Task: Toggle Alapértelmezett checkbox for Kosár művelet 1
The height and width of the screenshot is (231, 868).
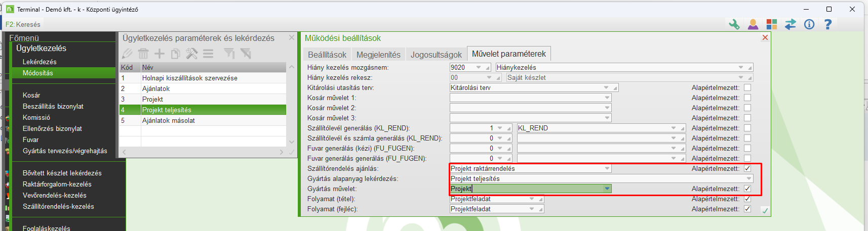Action: (747, 98)
